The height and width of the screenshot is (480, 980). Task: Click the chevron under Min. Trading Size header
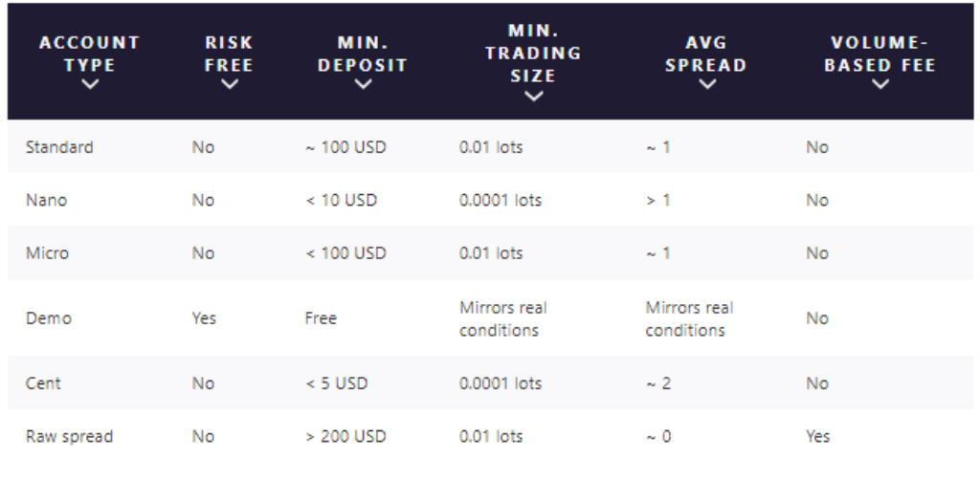[533, 96]
